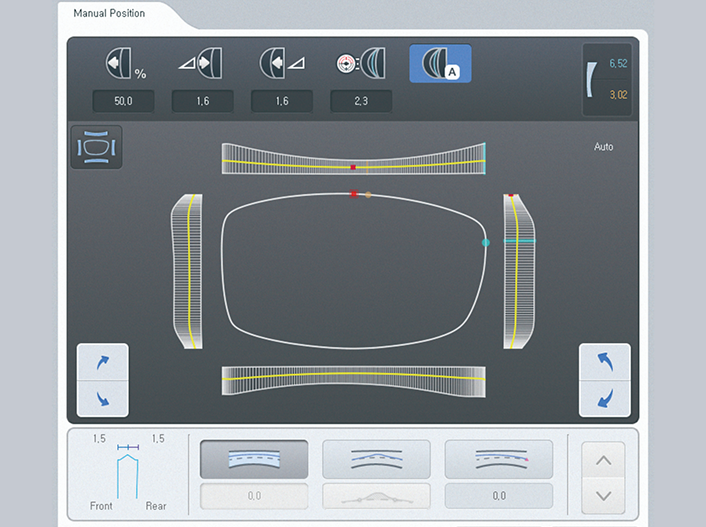Open the four-side lens edge view icon
706x527 pixels.
[96, 147]
